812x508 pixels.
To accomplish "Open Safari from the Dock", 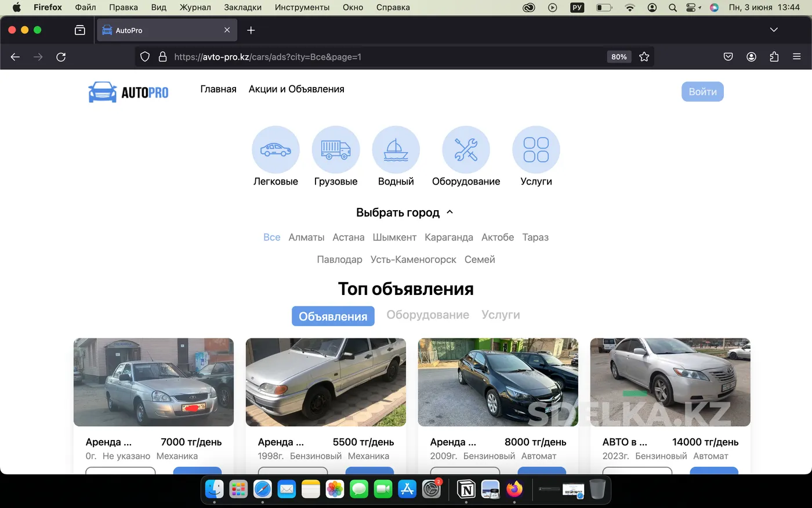I will (x=263, y=489).
